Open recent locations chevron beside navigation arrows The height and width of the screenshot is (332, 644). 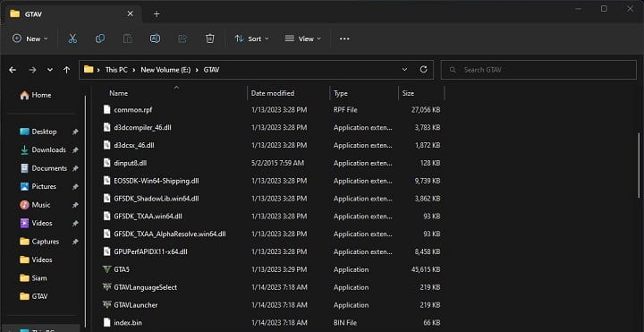(x=50, y=70)
